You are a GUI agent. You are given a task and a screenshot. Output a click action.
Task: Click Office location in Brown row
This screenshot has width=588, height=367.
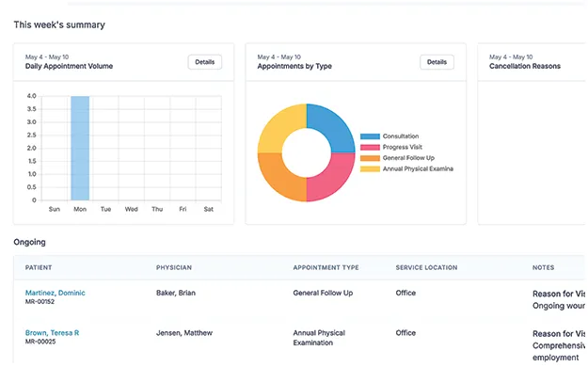[405, 333]
